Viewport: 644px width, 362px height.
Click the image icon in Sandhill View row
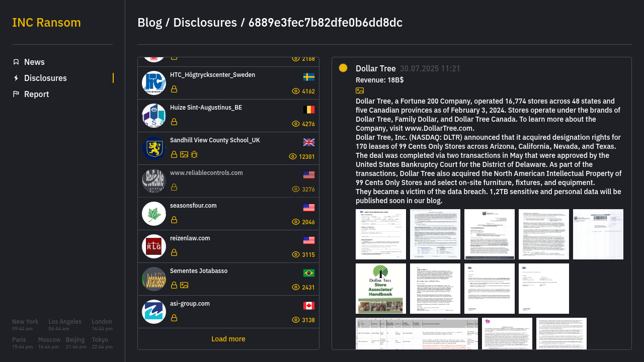(184, 154)
